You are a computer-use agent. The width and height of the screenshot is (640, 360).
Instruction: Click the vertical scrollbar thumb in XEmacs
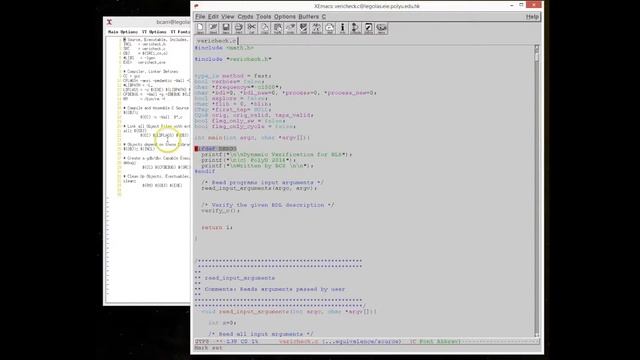[x=536, y=56]
